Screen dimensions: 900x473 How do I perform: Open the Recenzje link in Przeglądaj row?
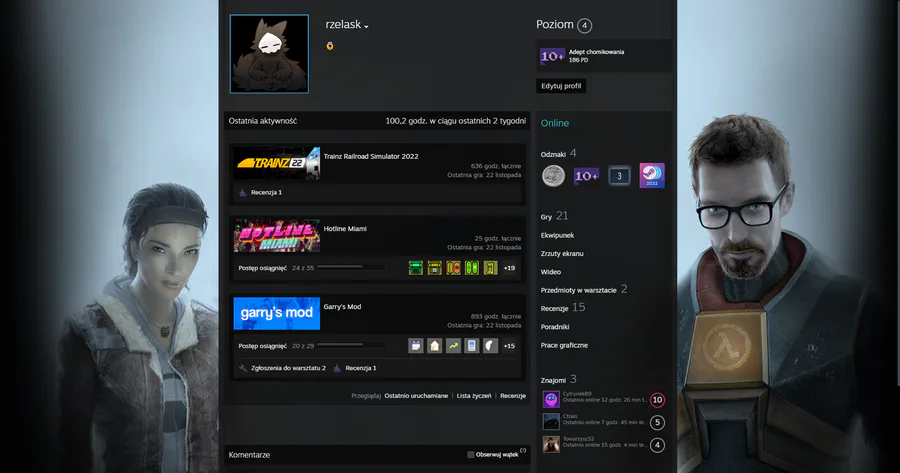(x=513, y=396)
